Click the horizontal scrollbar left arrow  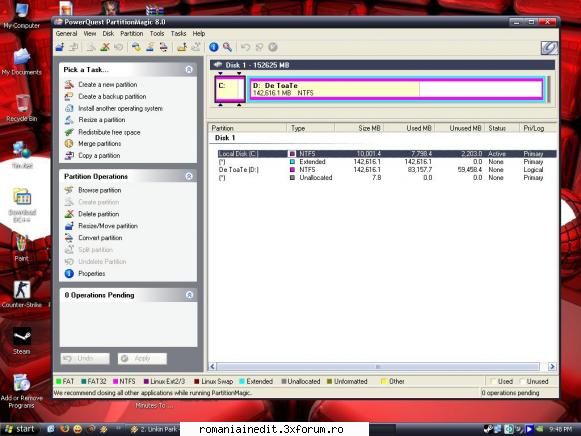(x=212, y=366)
